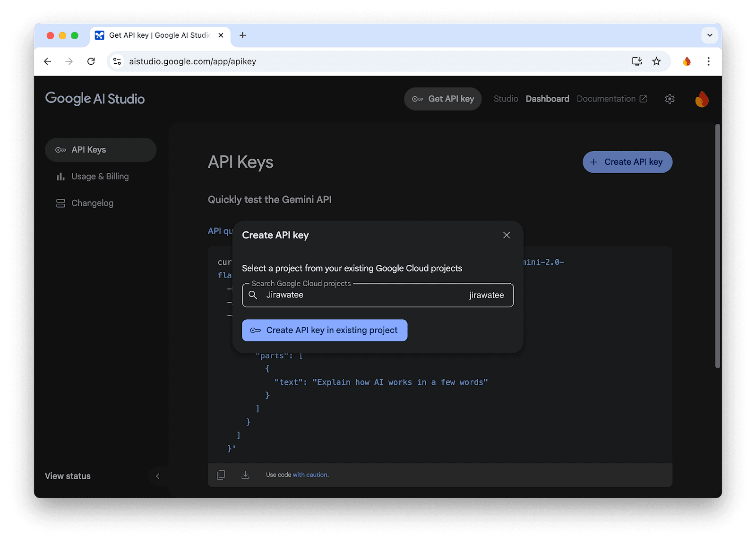Image resolution: width=756 pixels, height=543 pixels.
Task: Click the install app icon in address bar
Action: coord(637,61)
